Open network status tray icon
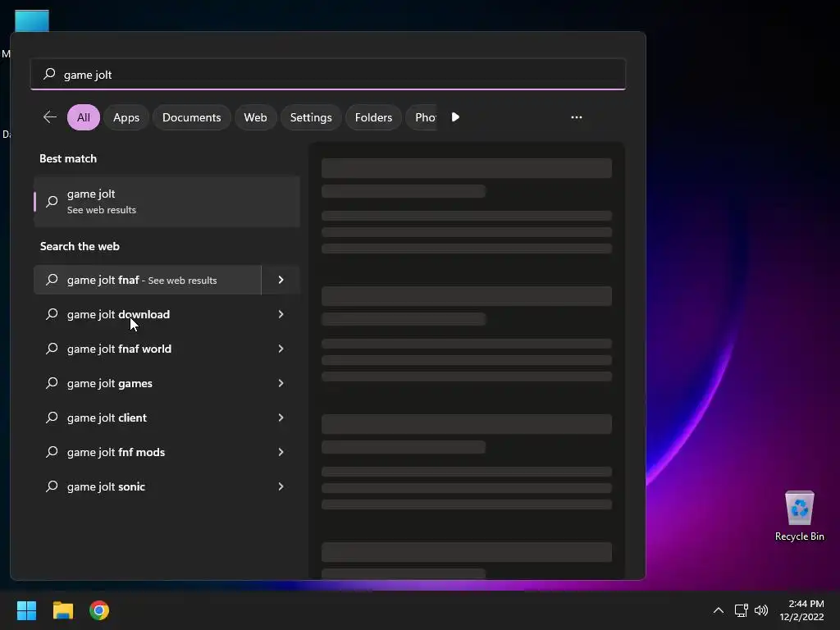840x630 pixels. click(742, 610)
